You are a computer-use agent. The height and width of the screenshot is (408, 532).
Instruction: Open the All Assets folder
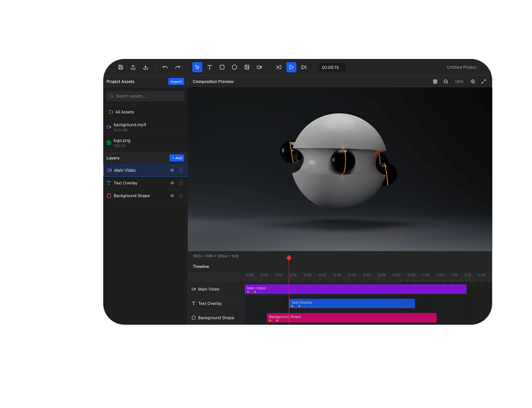(x=125, y=112)
